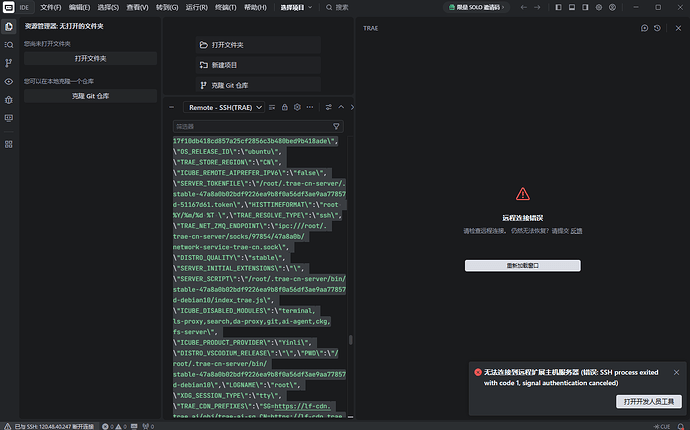This screenshot has height=430, width=690.
Task: Click the filter funnel icon in output panel
Action: pyautogui.click(x=336, y=127)
